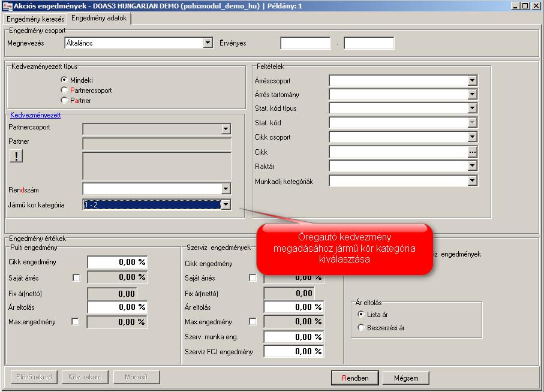Click the Mégsem cancel button

406,378
